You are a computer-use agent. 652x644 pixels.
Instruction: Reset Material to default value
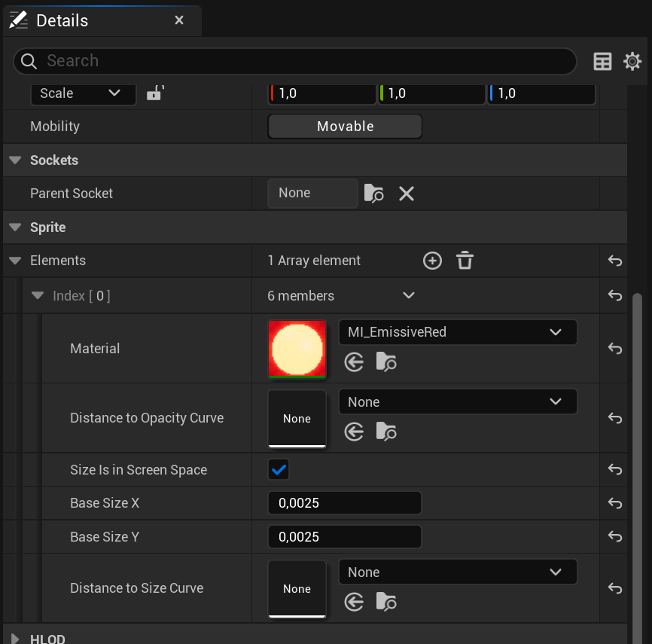point(614,348)
